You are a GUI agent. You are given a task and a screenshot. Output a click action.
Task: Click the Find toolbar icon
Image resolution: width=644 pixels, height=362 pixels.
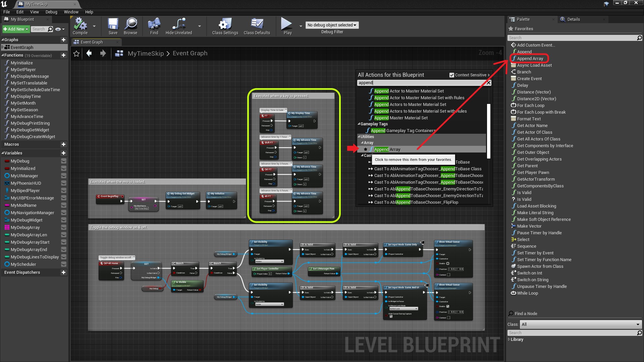click(154, 26)
